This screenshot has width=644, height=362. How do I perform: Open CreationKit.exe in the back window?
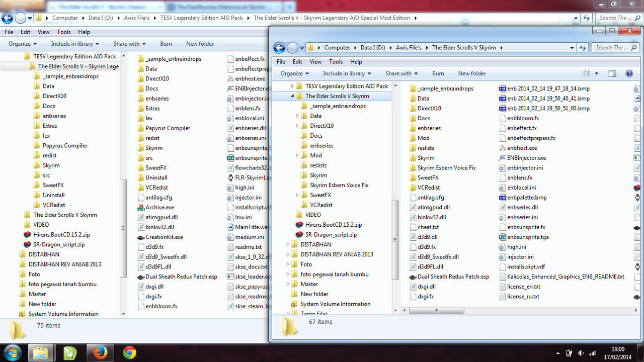point(164,237)
